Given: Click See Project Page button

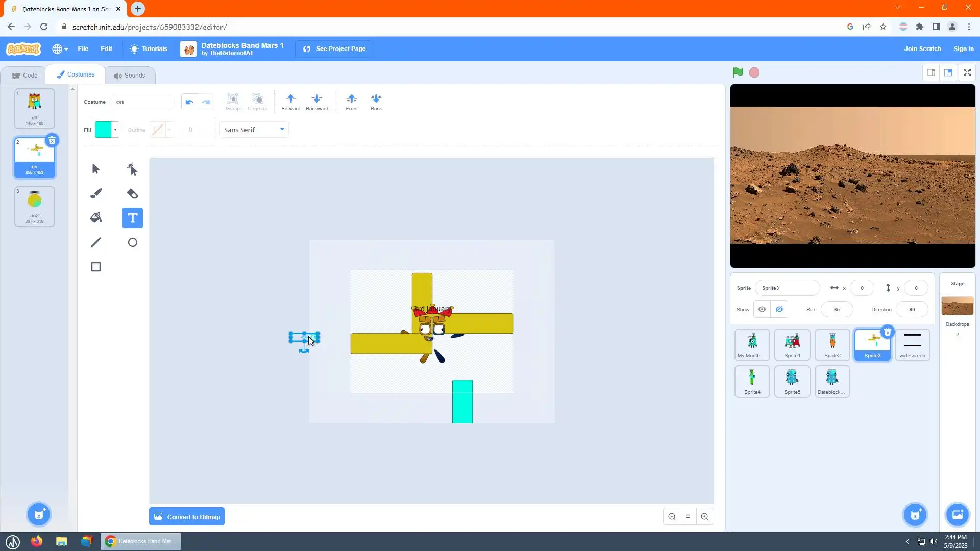Looking at the screenshot, I should pos(334,49).
